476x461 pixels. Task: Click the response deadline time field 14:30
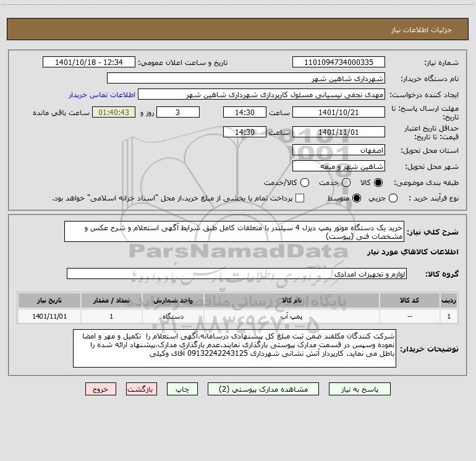[x=245, y=112]
